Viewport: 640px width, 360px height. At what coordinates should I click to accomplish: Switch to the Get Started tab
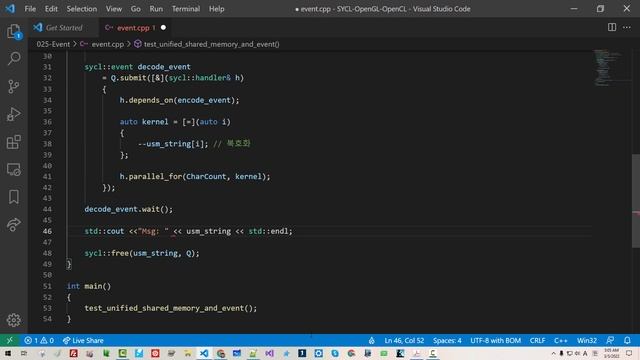coord(63,28)
